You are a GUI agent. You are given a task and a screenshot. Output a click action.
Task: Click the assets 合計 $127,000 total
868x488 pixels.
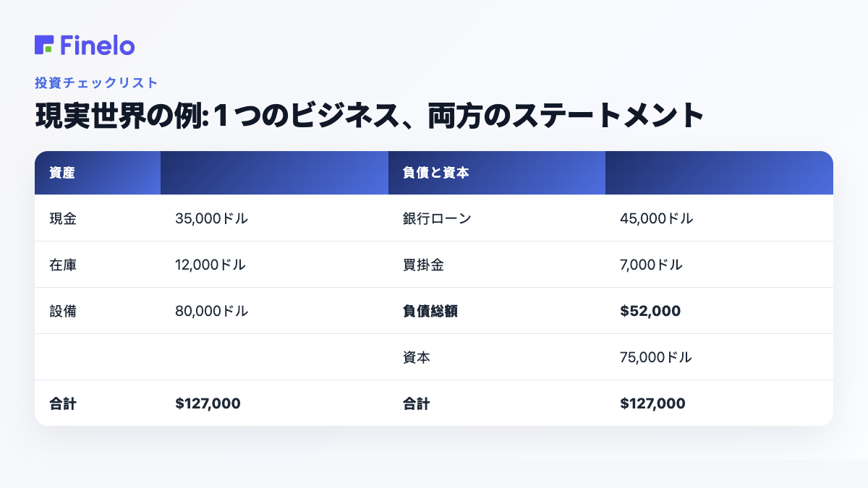(208, 403)
